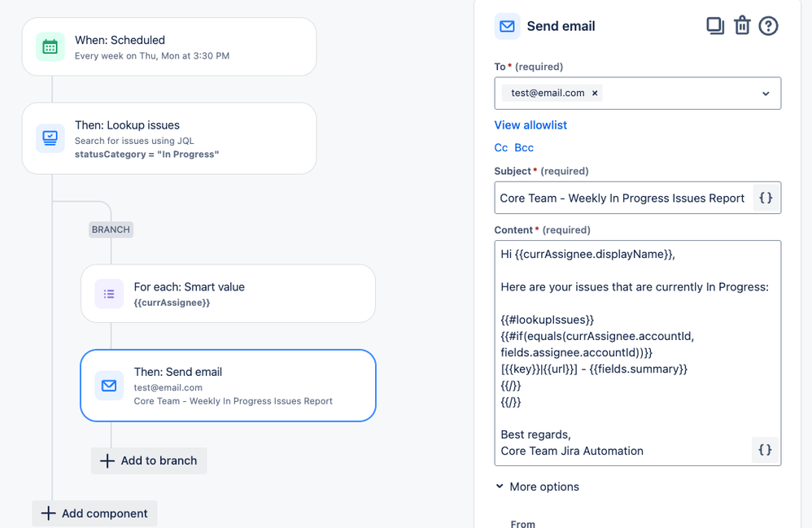Expand the To recipients dropdown
The image size is (812, 528).
[x=766, y=94]
